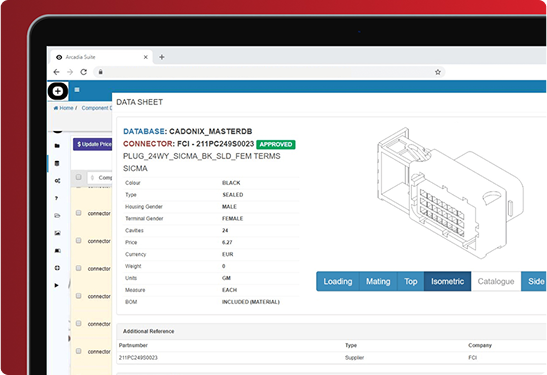The image size is (547, 375).
Task: Click the Units value GM
Action: pyautogui.click(x=226, y=278)
